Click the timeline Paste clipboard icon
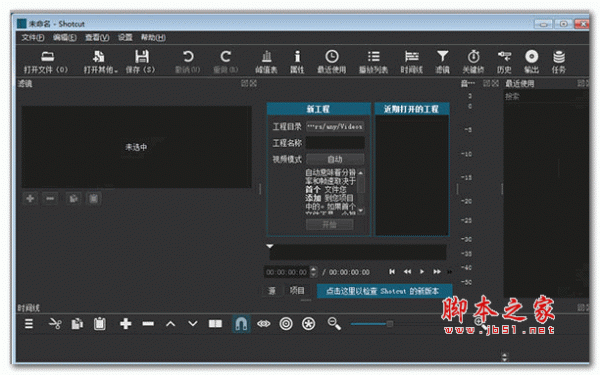The width and height of the screenshot is (600, 375). click(99, 324)
